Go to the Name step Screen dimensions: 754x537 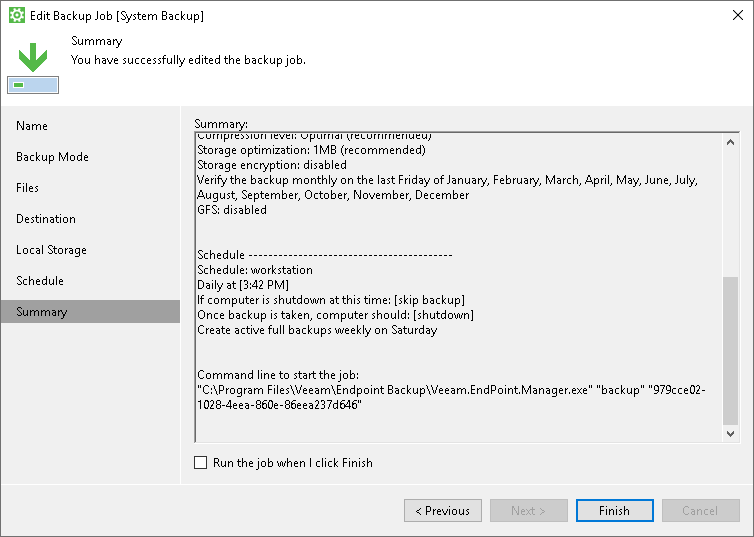coord(32,125)
